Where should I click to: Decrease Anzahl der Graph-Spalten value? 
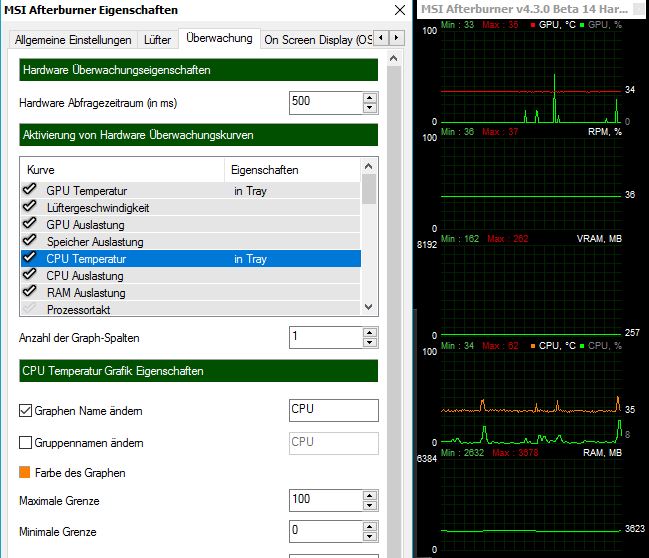pos(370,342)
